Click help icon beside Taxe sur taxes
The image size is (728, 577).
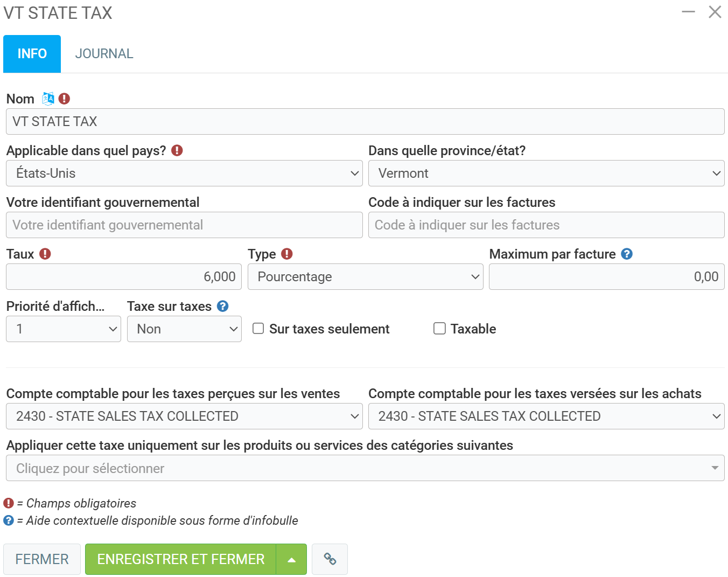pyautogui.click(x=223, y=306)
